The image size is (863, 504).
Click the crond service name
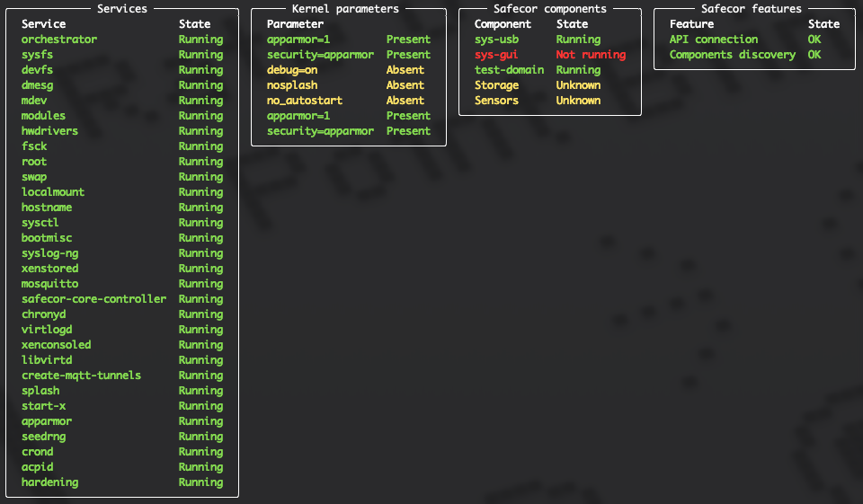coord(38,452)
